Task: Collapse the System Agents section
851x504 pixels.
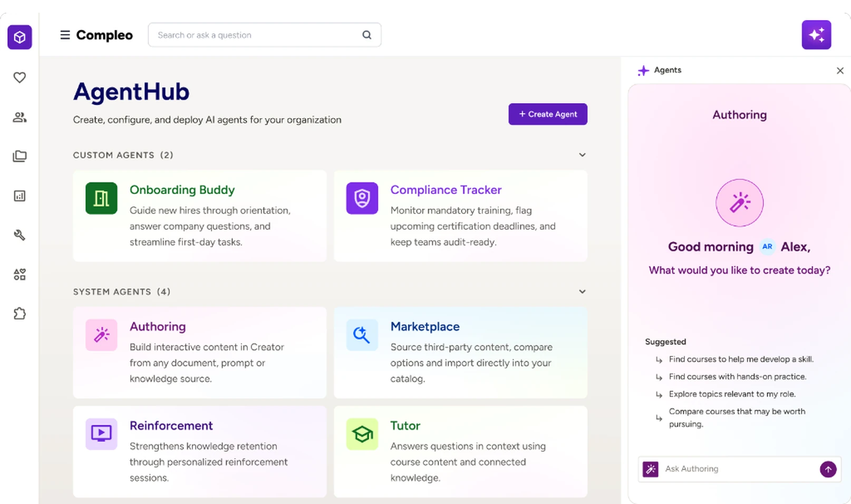Action: point(582,292)
